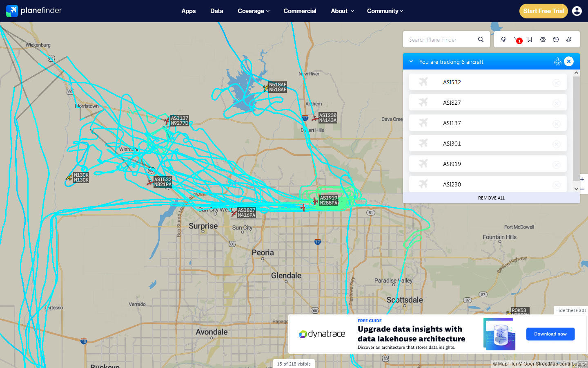This screenshot has height=368, width=588.
Task: Click the plane icon beside ASI827
Action: [423, 102]
